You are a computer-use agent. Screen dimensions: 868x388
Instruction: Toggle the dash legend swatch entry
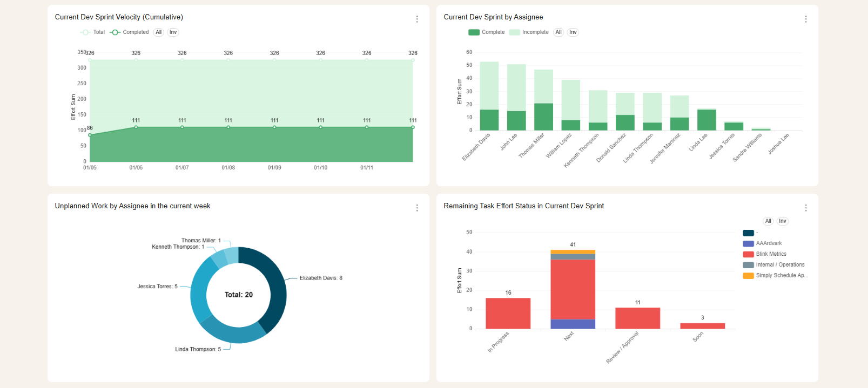point(750,233)
